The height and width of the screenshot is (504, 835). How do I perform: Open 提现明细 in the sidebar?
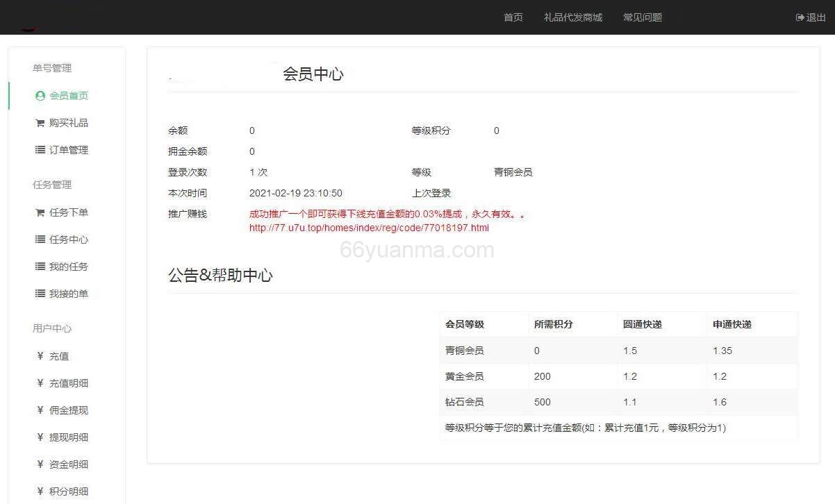coord(68,437)
